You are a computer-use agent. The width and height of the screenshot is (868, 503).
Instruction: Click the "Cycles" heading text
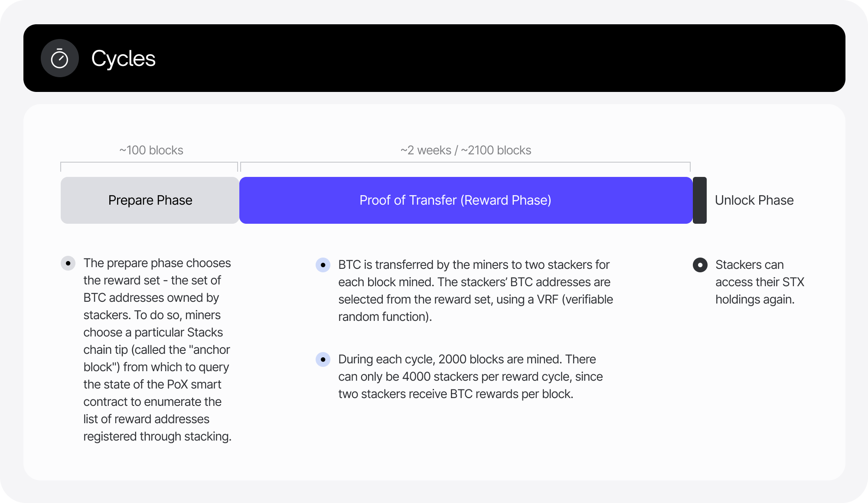pos(124,59)
